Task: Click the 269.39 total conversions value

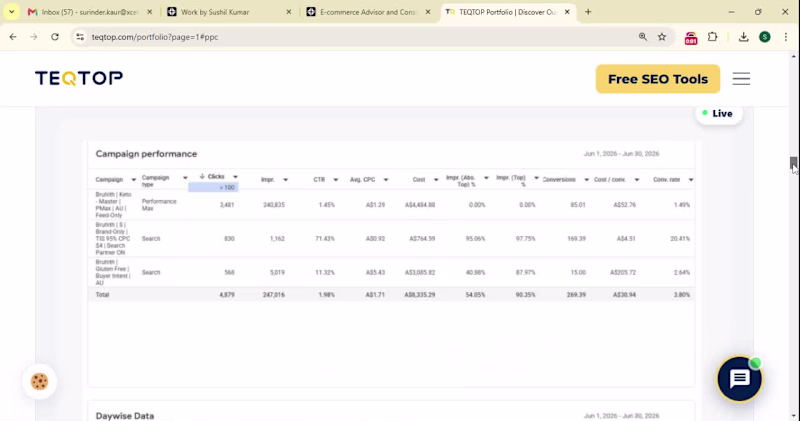Action: [x=576, y=294]
